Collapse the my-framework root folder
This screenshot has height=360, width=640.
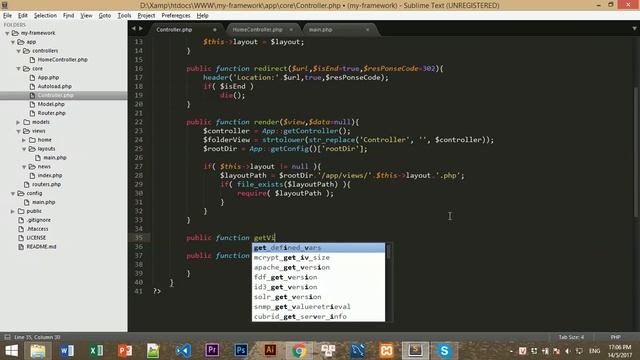[7, 33]
